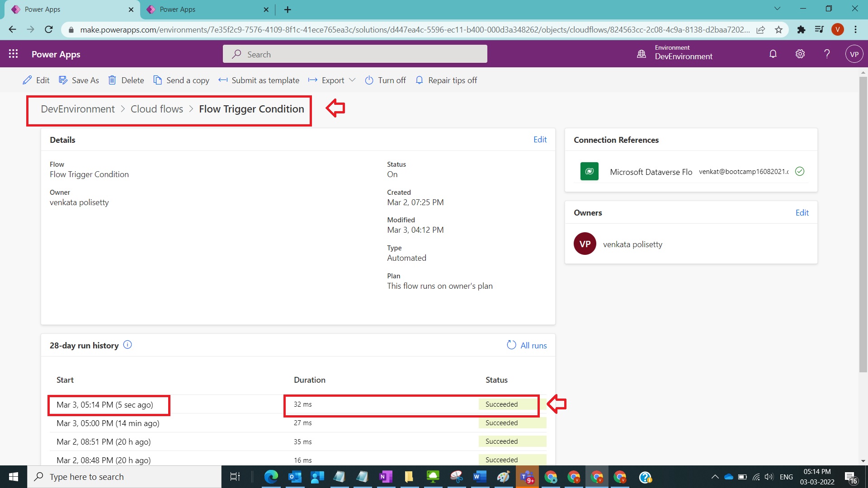The width and height of the screenshot is (868, 488).
Task: Select the Submit as template icon
Action: [x=222, y=80]
